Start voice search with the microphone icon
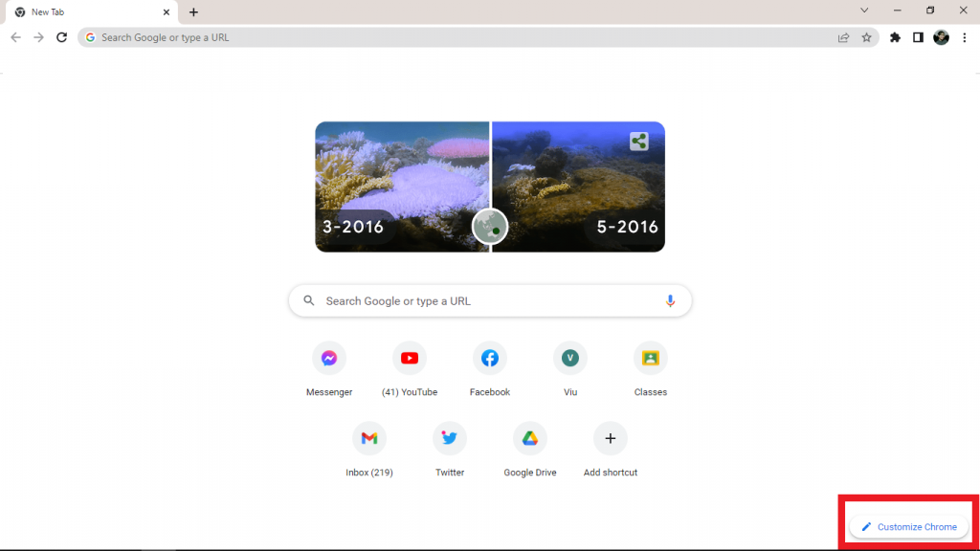The width and height of the screenshot is (980, 551). (670, 301)
